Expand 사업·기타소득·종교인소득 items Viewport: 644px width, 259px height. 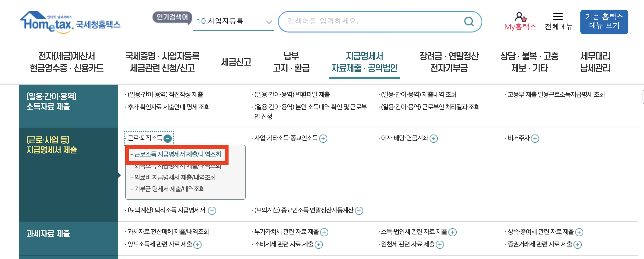323,139
